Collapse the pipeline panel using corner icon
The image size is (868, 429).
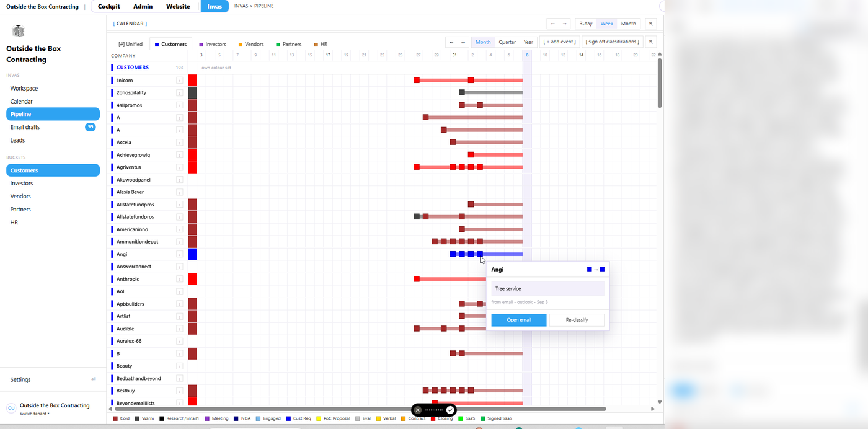tap(651, 42)
